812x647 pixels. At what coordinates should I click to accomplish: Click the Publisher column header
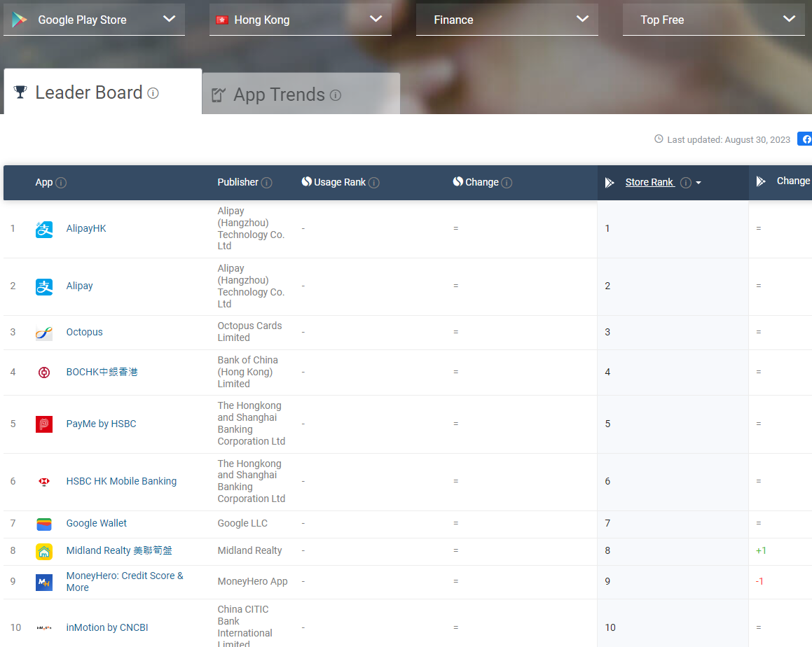(238, 182)
